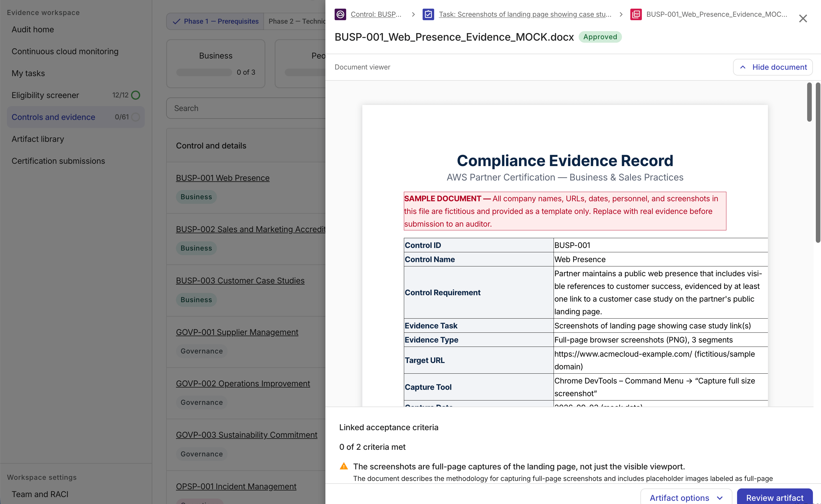Collapse viewer with Hide document
The image size is (821, 504).
pos(773,67)
